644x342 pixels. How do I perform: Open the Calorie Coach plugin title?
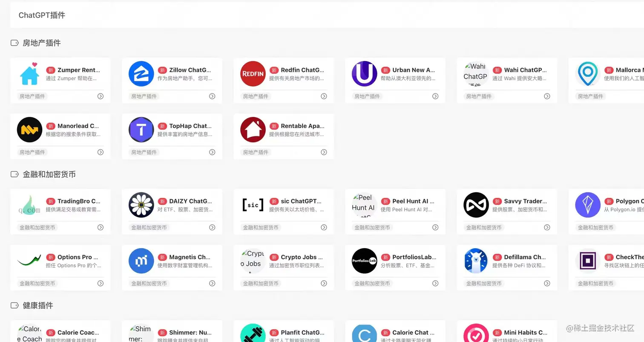tap(79, 333)
